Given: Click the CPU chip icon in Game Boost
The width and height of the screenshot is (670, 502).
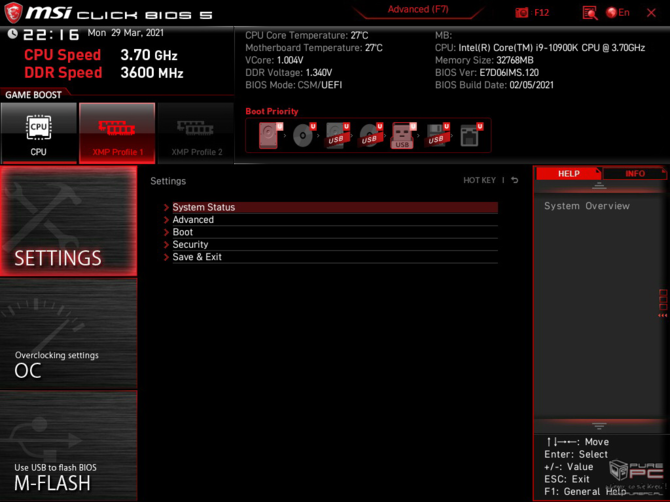Looking at the screenshot, I should [38, 127].
